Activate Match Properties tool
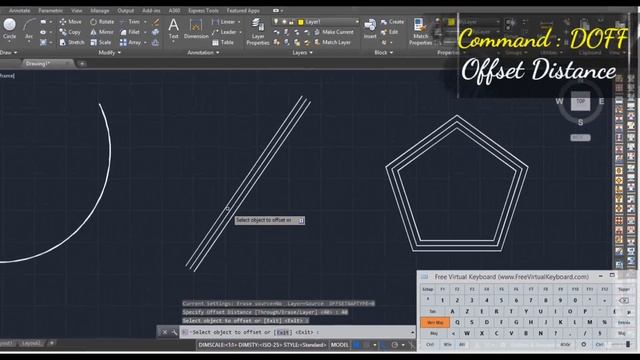 pyautogui.click(x=420, y=32)
